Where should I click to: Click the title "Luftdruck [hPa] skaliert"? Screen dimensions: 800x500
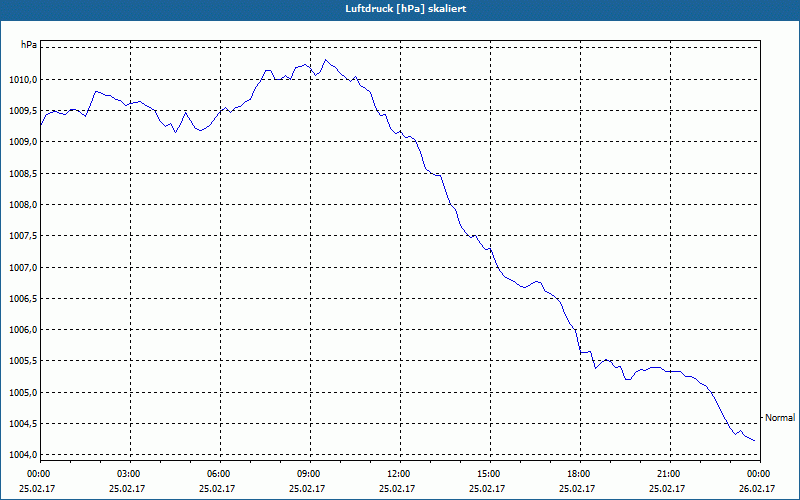406,9
